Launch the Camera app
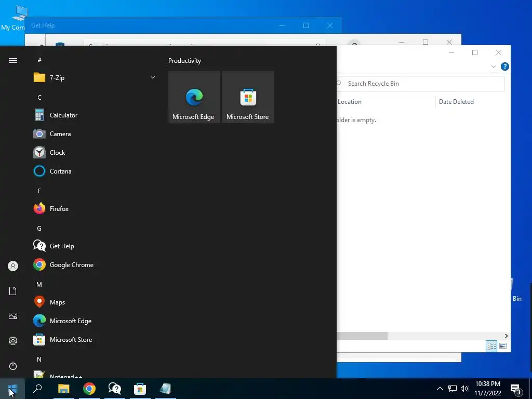Screen dimensions: 532x399 coord(95,134)
